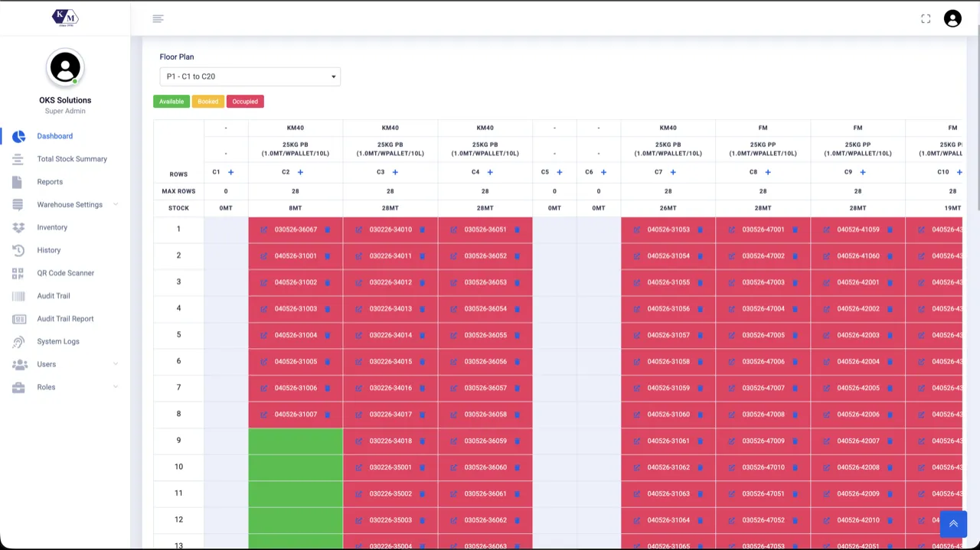Image resolution: width=980 pixels, height=550 pixels.
Task: Click the Inventory sidebar icon
Action: (18, 227)
